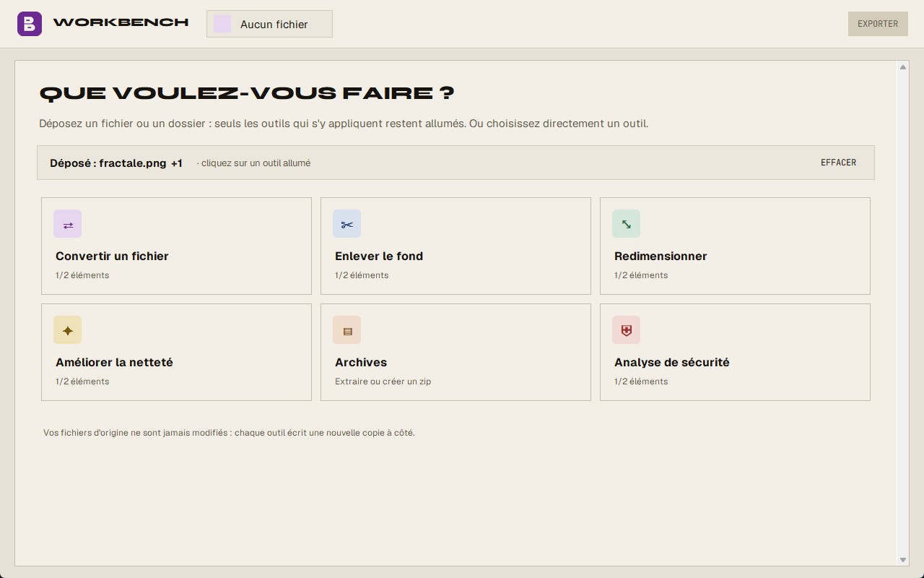Click the purple Workbench logo icon
This screenshot has height=578, width=924.
pos(30,24)
